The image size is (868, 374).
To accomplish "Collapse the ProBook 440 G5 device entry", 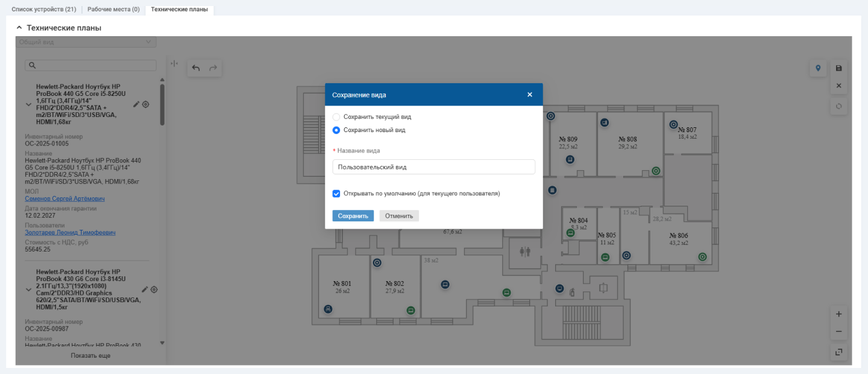I will pyautogui.click(x=28, y=104).
